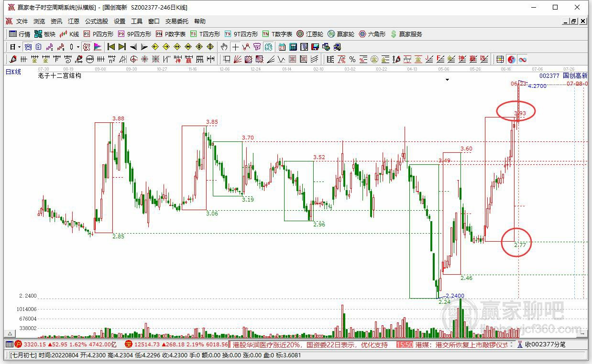Open the P四方形 tool

99,34
